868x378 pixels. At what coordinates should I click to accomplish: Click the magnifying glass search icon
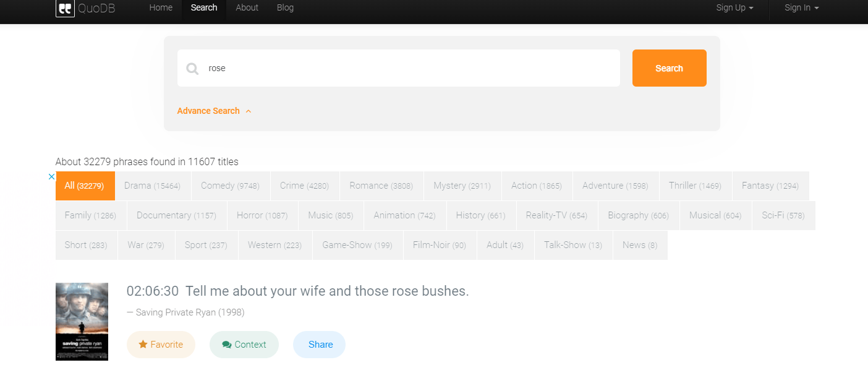192,69
